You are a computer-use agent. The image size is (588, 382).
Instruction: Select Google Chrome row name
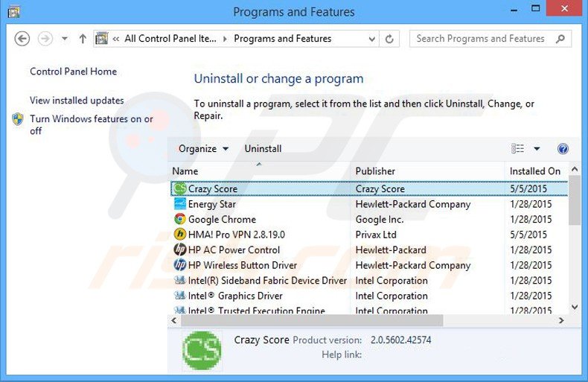(x=222, y=219)
